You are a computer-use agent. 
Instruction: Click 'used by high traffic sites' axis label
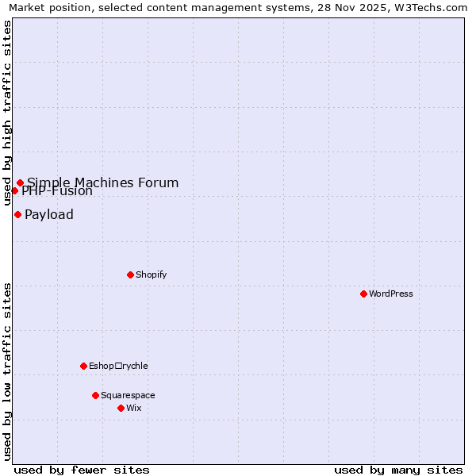tap(6, 113)
